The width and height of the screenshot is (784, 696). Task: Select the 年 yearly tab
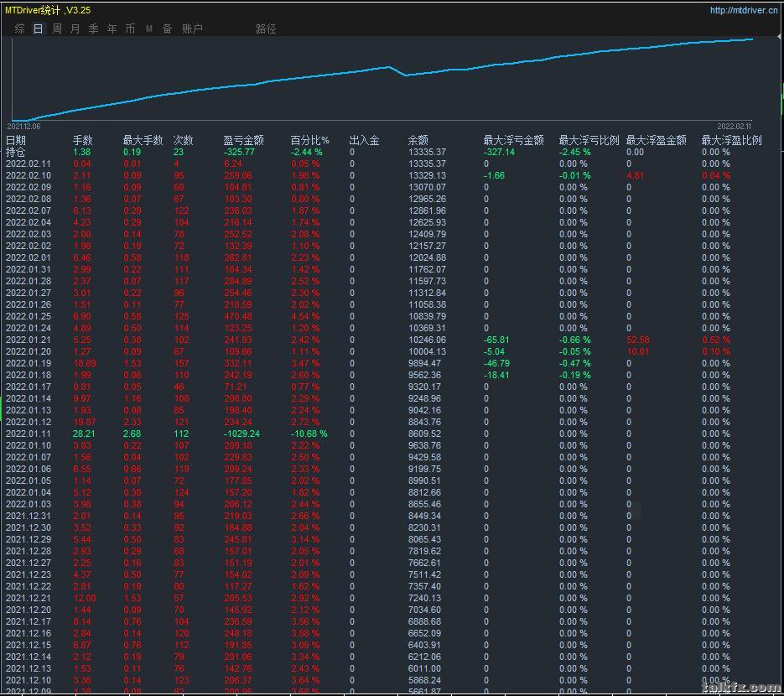[112, 29]
